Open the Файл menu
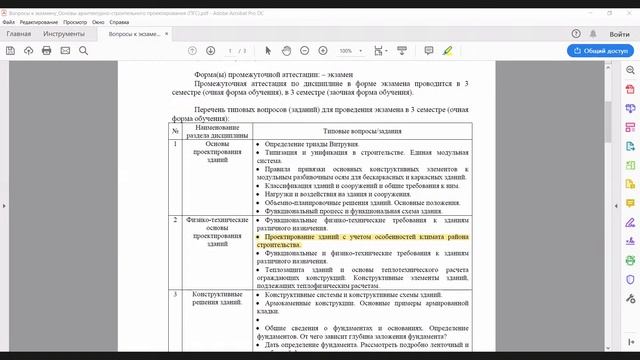The height and width of the screenshot is (360, 640). tap(9, 22)
